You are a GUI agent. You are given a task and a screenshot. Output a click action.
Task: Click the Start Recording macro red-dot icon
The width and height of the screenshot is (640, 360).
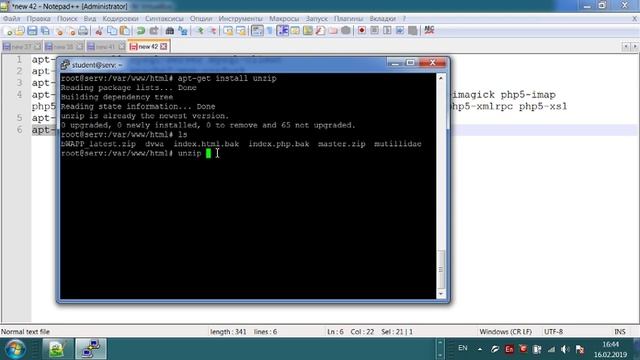pyautogui.click(x=362, y=31)
